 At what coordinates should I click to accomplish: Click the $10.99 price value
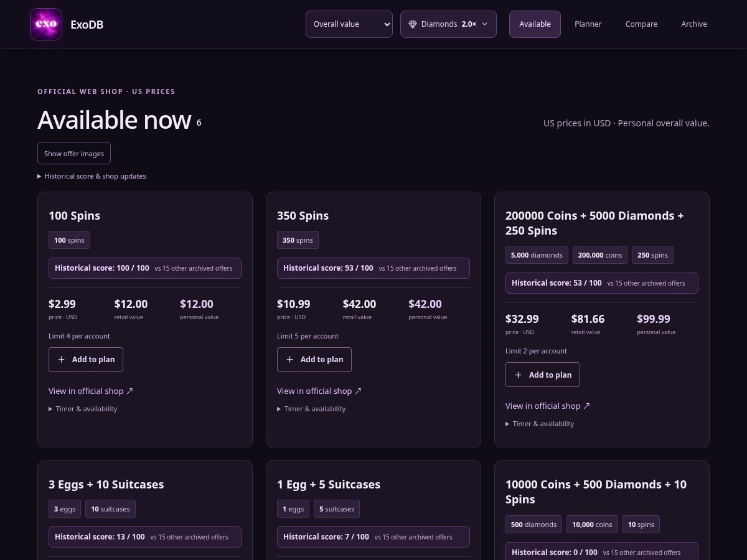(294, 304)
